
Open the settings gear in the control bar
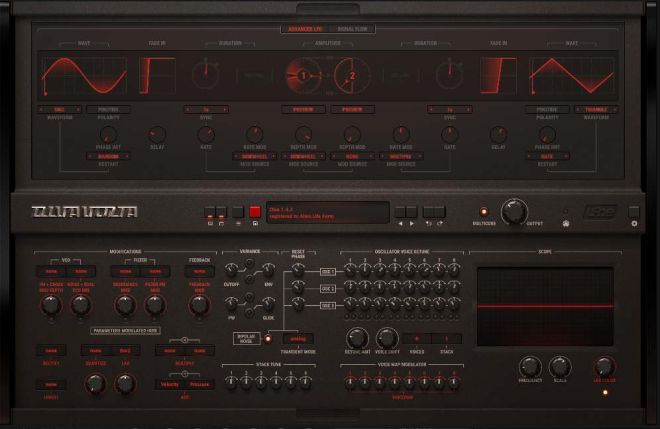coord(634,224)
